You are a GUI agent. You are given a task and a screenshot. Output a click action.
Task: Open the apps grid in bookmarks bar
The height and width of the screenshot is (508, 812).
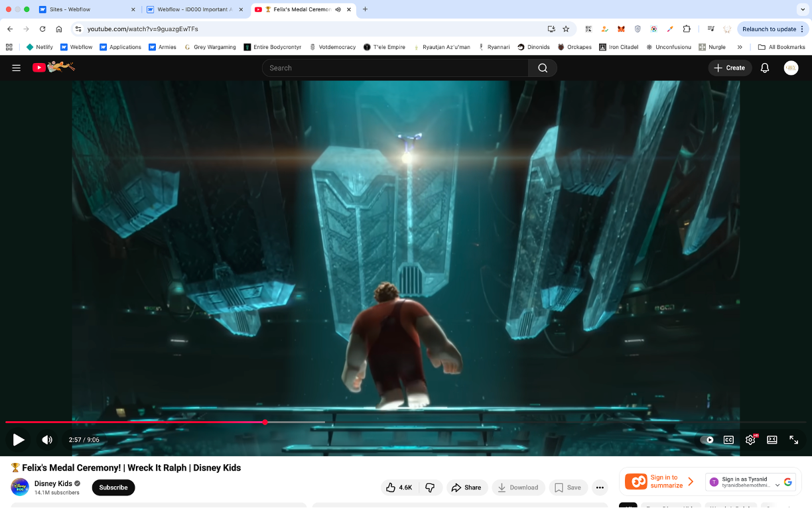9,47
